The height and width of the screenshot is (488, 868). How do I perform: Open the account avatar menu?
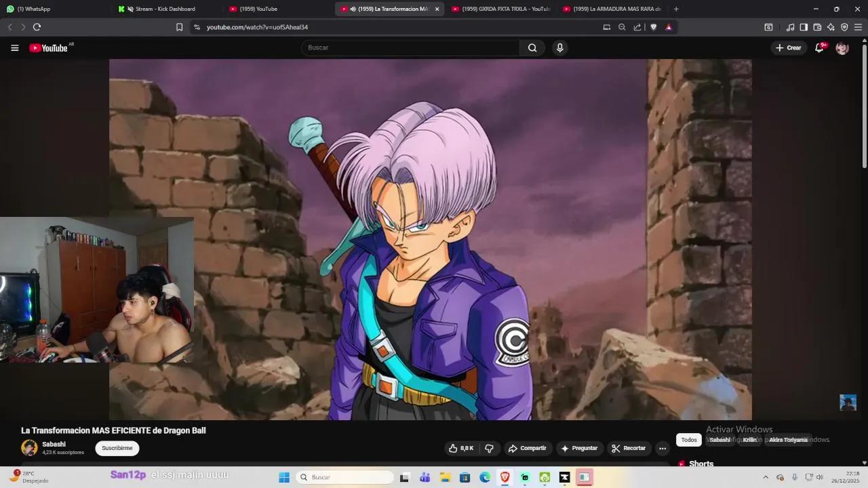tap(842, 47)
